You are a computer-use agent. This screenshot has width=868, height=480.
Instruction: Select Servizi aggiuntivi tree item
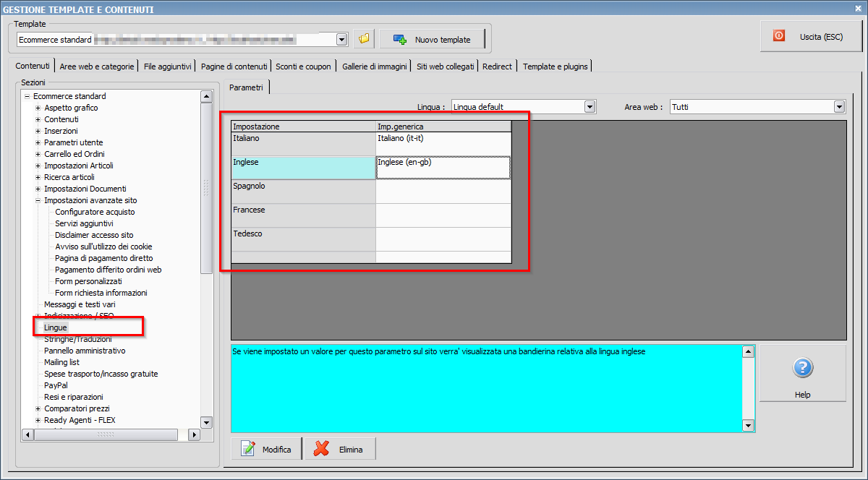(x=84, y=223)
